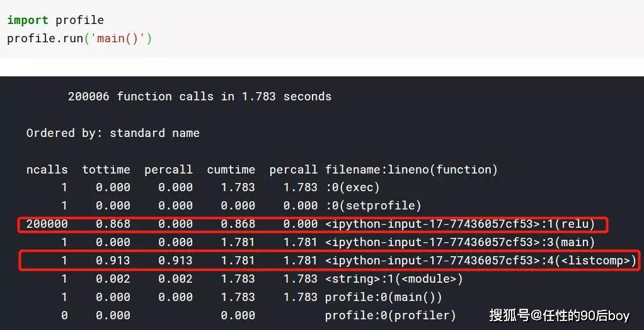This screenshot has height=330, width=644.
Task: Click the 200000 ncalls value
Action: tap(47, 224)
